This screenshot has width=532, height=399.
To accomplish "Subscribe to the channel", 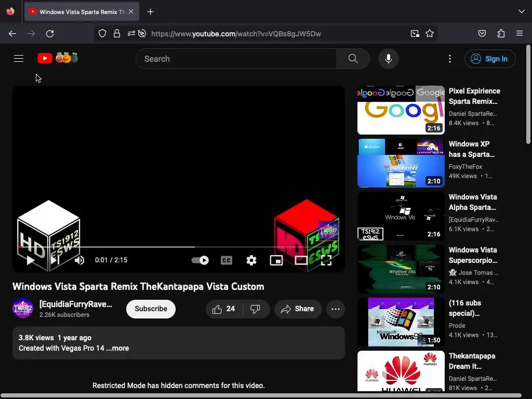I will click(151, 309).
